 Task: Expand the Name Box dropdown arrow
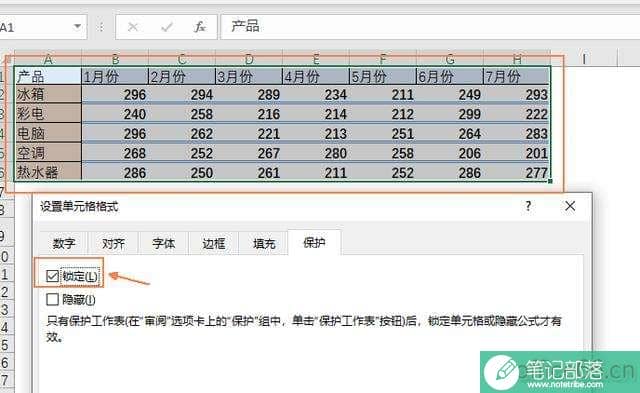77,27
